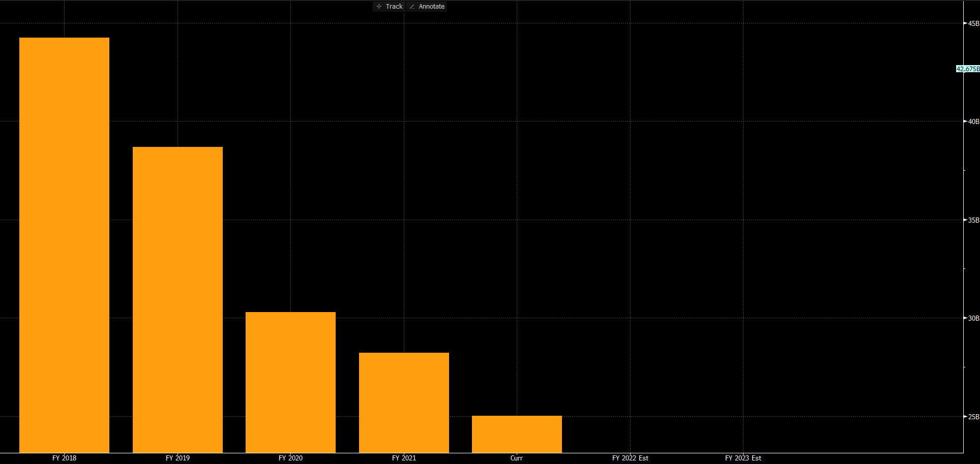Select the orange FY 2018 bar
Image resolution: width=980 pixels, height=464 pixels.
click(64, 245)
